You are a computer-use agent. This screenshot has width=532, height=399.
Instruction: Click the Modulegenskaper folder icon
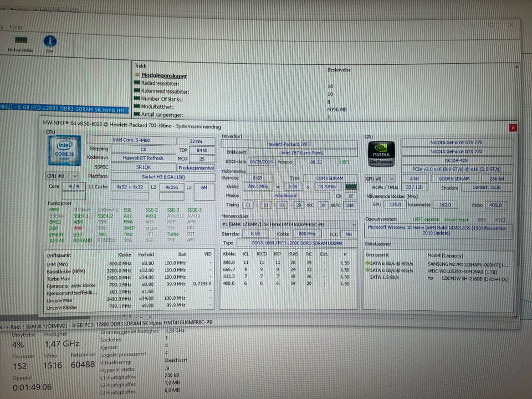(137, 75)
